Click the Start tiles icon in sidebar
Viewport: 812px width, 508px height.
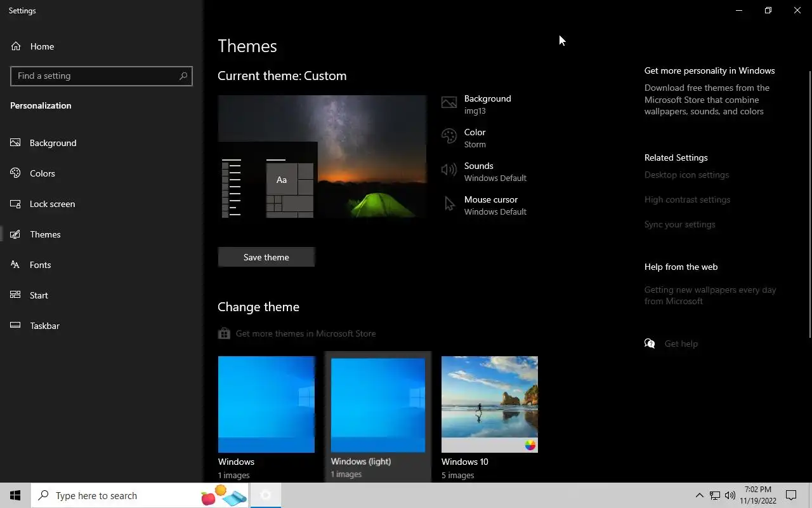[x=16, y=295]
